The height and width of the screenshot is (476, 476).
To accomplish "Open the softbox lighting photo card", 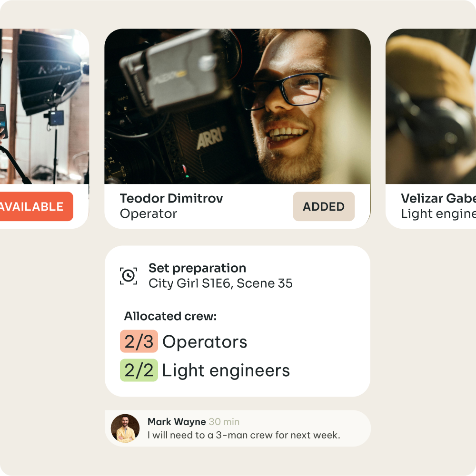I will (x=44, y=106).
